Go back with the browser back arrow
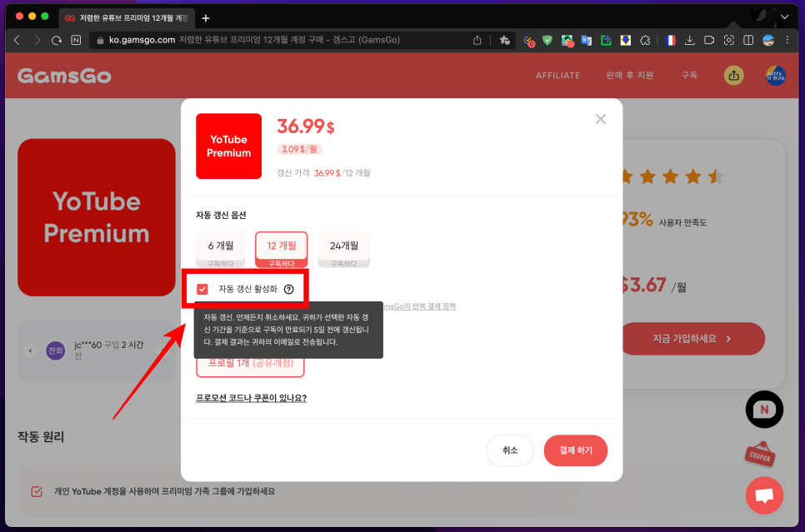 [17, 40]
